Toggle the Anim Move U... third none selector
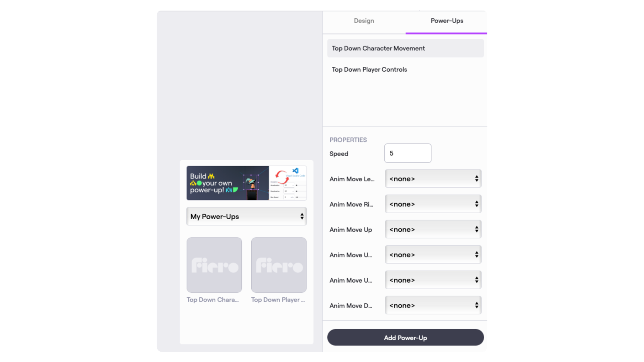 433,280
